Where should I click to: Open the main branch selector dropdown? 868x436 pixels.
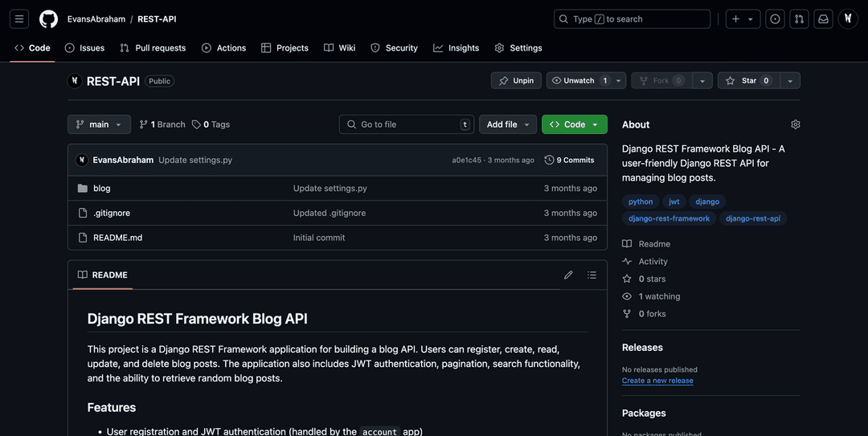click(x=99, y=124)
